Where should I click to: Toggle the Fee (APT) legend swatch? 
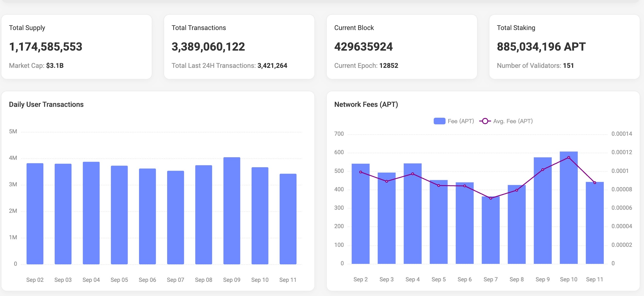[x=439, y=121]
